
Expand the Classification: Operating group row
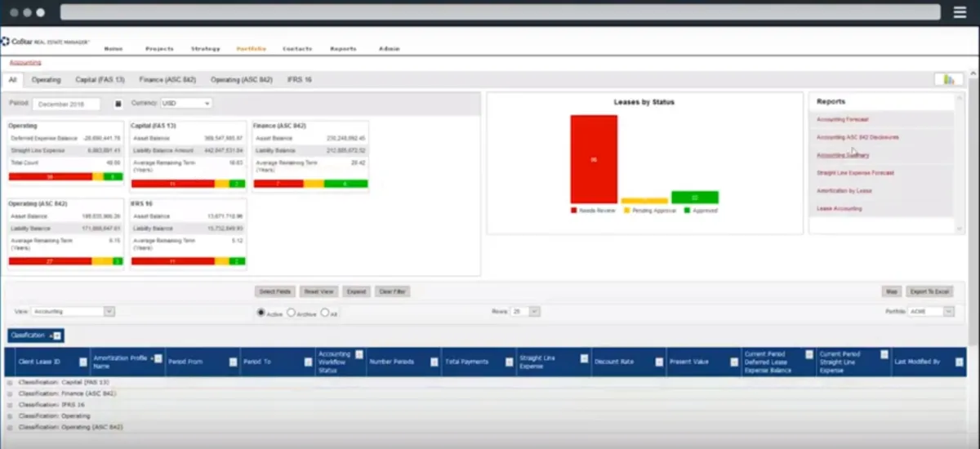pos(10,416)
